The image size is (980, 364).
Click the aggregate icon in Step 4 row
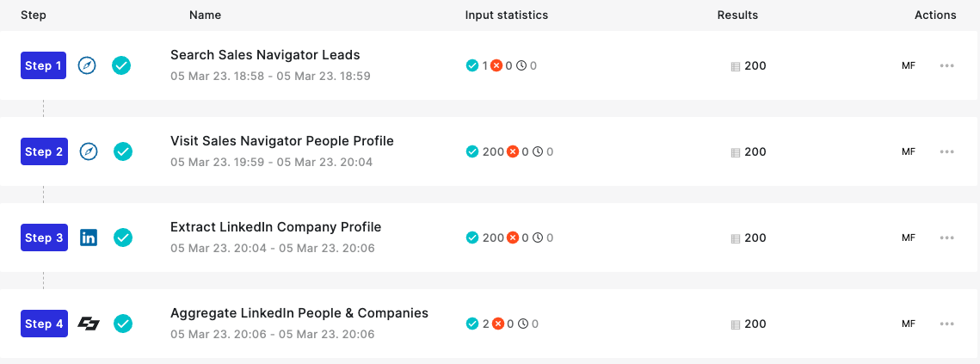pyautogui.click(x=89, y=324)
